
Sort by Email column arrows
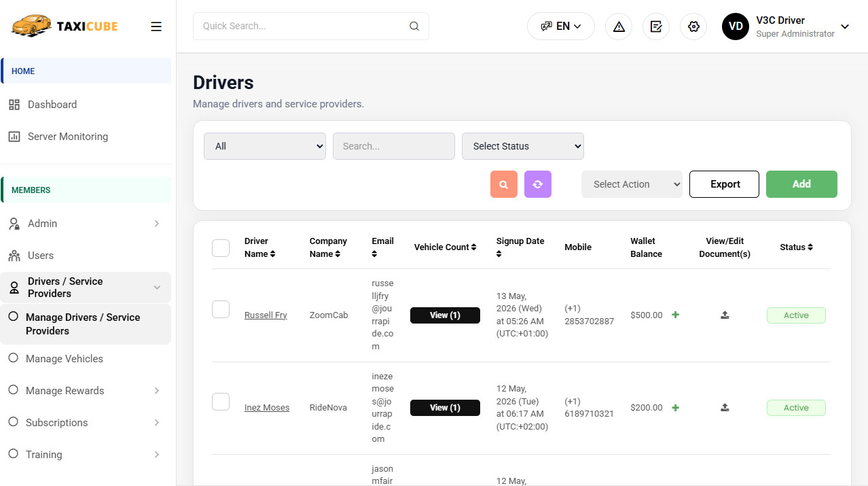374,254
